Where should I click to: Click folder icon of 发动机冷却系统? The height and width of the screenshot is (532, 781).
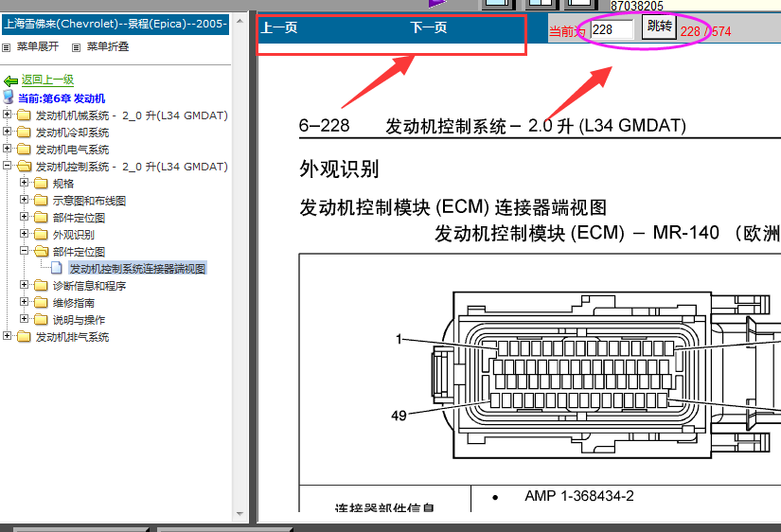[24, 132]
